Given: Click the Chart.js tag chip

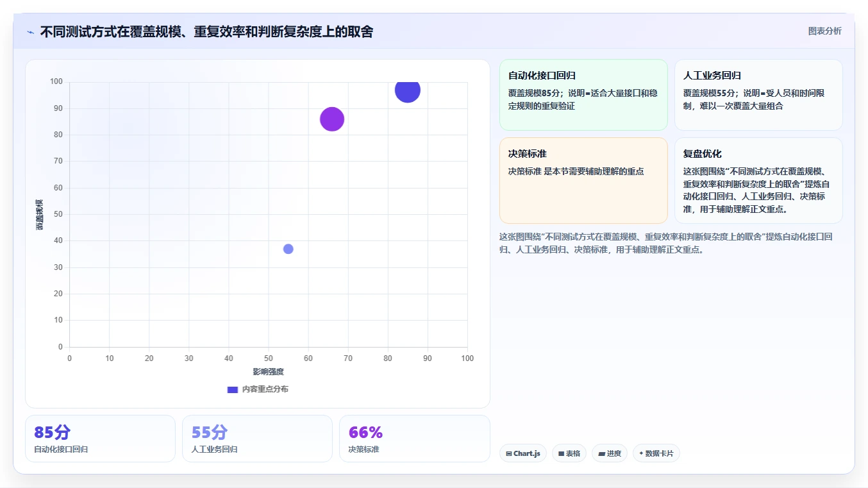Looking at the screenshot, I should click(x=522, y=453).
